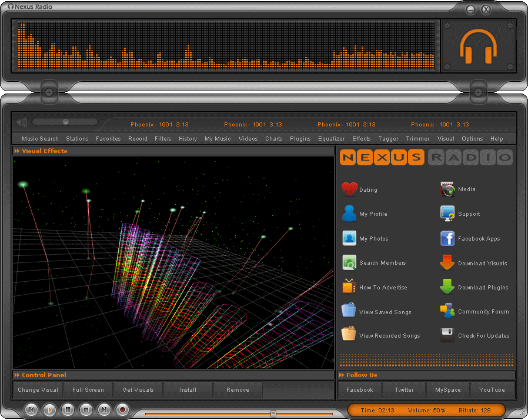The height and width of the screenshot is (420, 528).
Task: Click the playback seek slider handle
Action: coord(273,414)
